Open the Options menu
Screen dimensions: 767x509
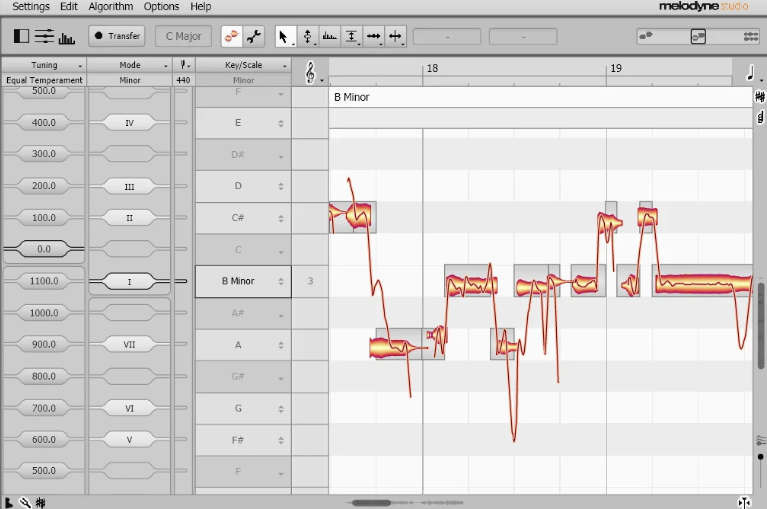click(161, 6)
